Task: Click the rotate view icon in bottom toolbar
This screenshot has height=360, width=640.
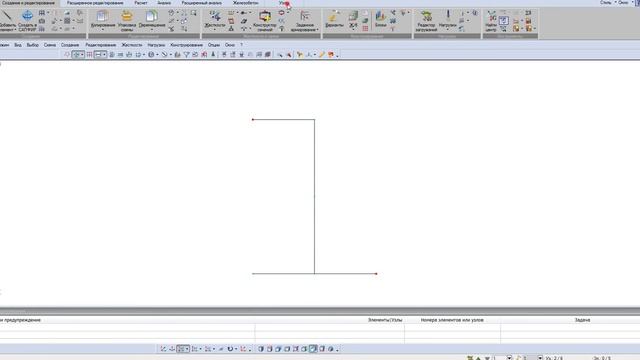Action: [x=230, y=349]
